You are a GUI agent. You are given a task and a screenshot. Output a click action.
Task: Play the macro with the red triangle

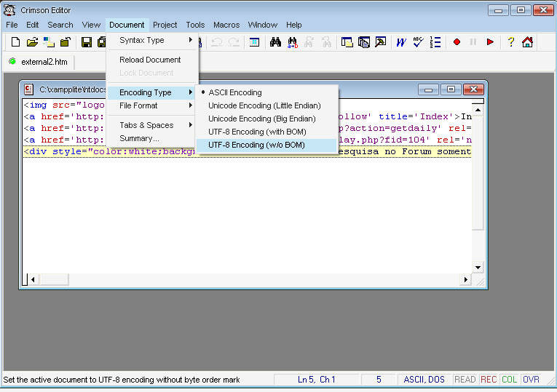[x=490, y=42]
